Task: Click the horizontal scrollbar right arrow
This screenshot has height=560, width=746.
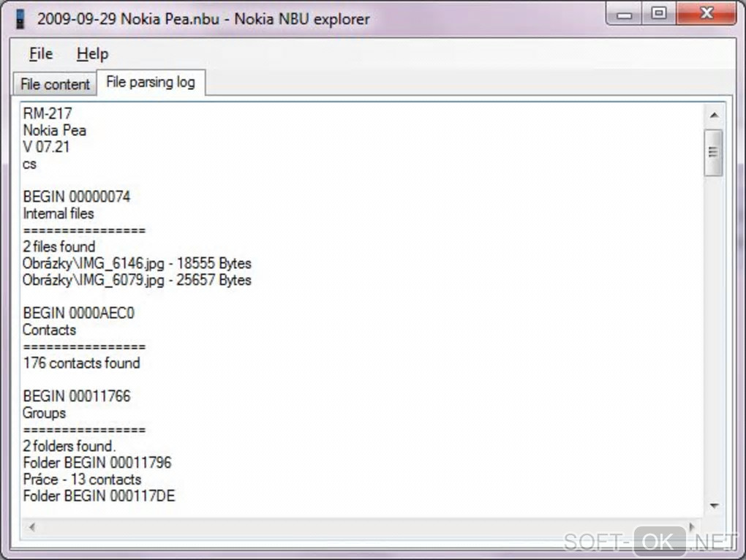Action: [x=692, y=526]
